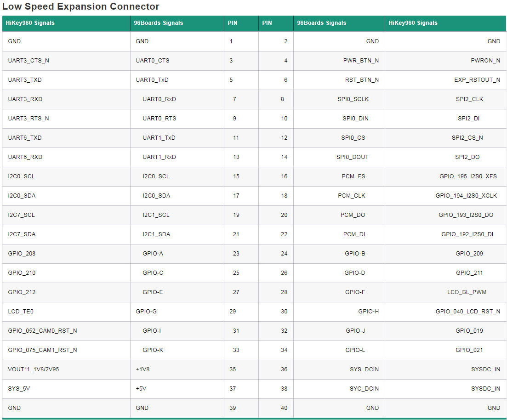Select the LCD_BL_PWM cell

(x=467, y=292)
